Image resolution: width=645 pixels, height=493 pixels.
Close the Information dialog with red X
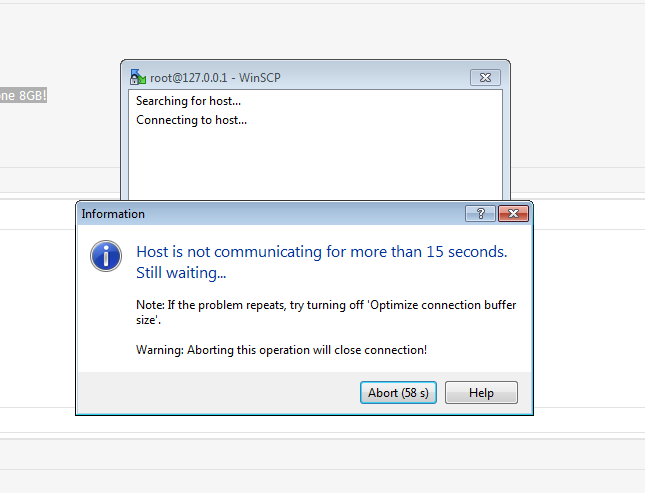(x=513, y=214)
